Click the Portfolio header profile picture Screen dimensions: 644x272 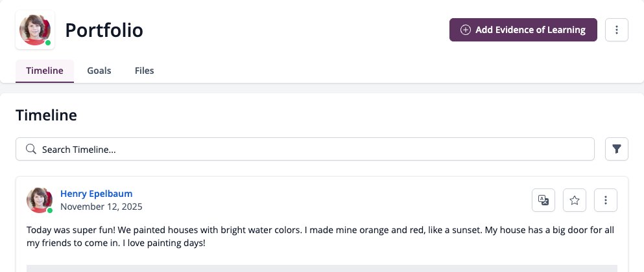point(35,30)
